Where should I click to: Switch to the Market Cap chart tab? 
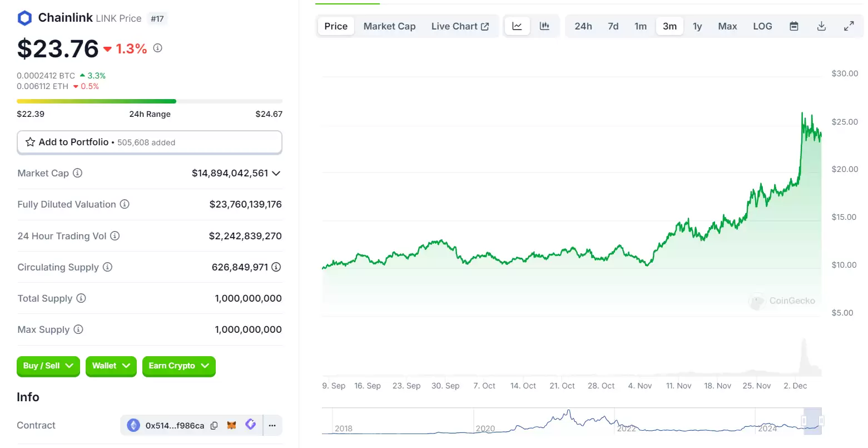389,26
